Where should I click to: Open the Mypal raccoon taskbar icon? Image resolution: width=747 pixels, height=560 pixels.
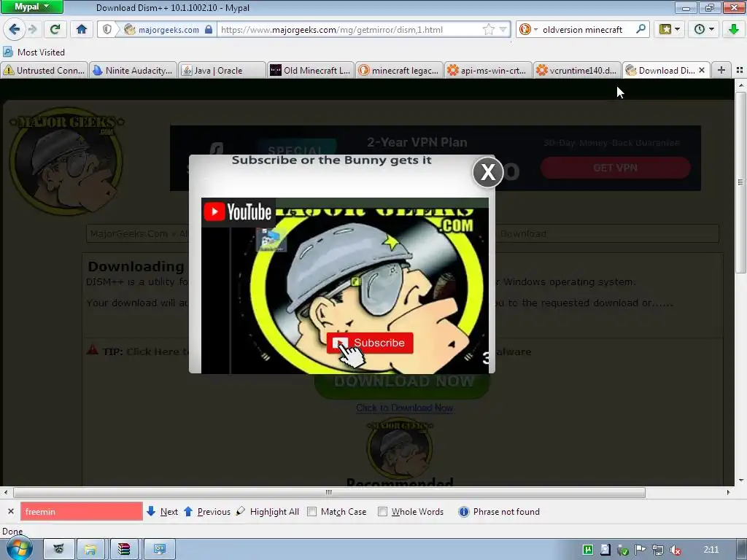click(59, 550)
